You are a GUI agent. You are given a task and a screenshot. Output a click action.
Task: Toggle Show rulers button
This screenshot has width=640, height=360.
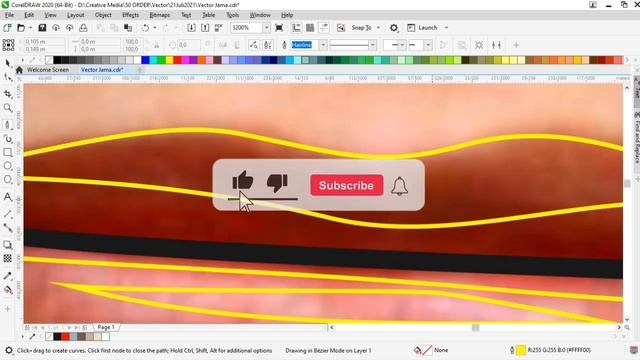coord(296,28)
